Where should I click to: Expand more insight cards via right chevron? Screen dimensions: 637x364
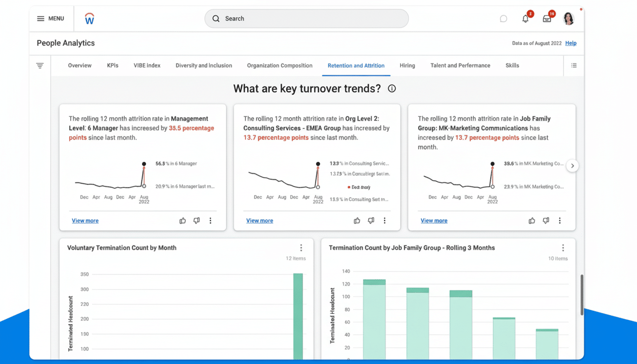[573, 165]
